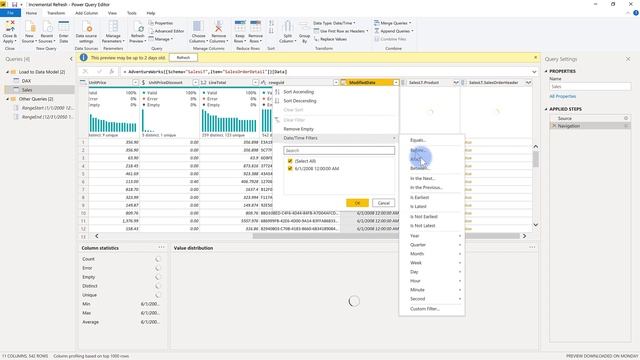
Task: Open UnitPrice column filter dropdown
Action: click(135, 83)
